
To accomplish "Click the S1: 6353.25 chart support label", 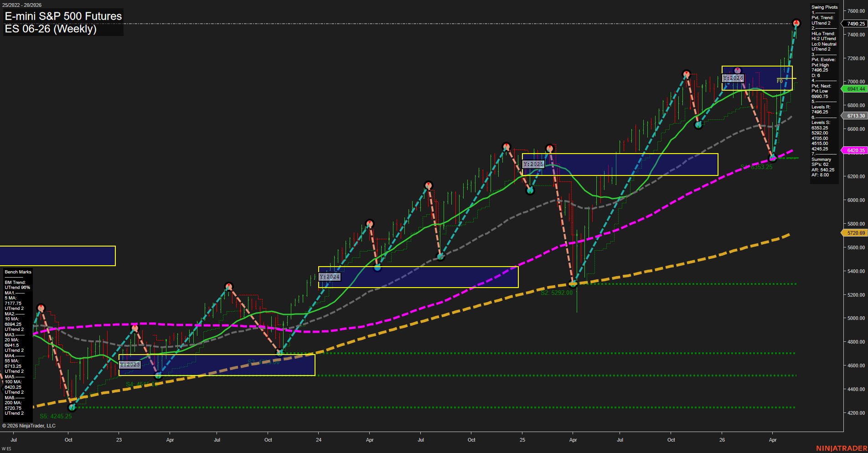I will pyautogui.click(x=757, y=167).
